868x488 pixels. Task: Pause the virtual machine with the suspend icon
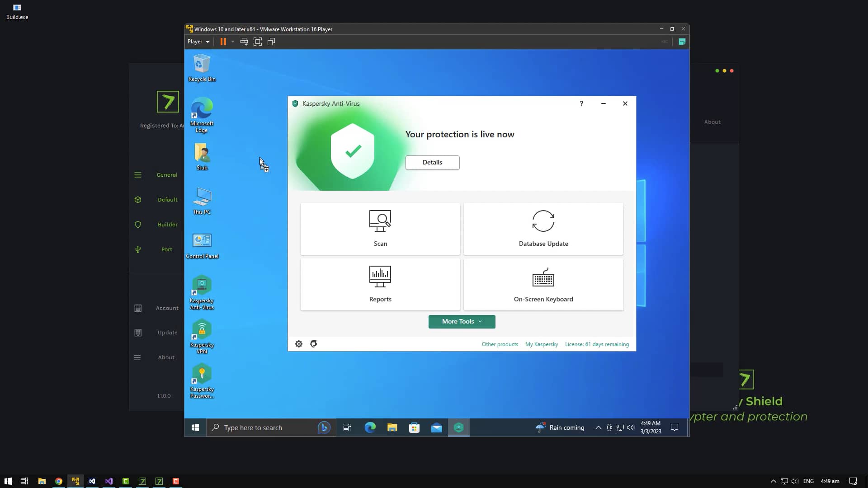223,41
